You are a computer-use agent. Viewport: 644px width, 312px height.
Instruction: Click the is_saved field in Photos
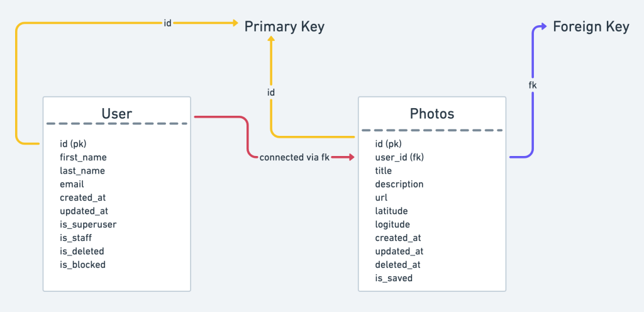point(394,278)
